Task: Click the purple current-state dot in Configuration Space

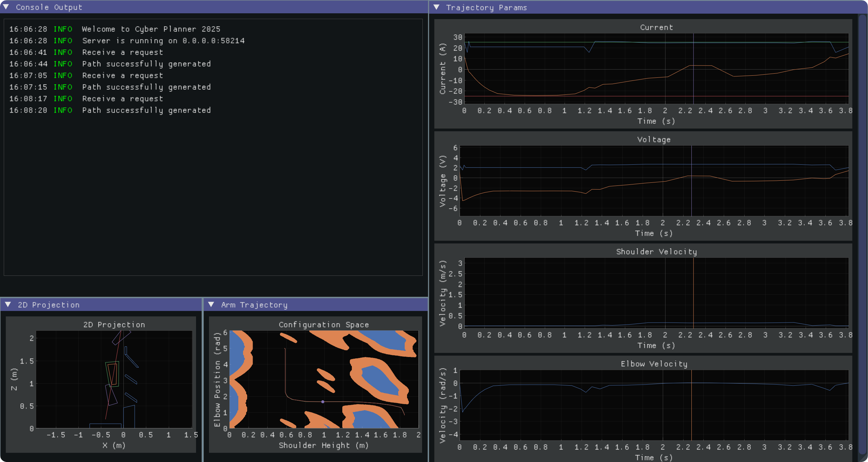Action: [323, 402]
